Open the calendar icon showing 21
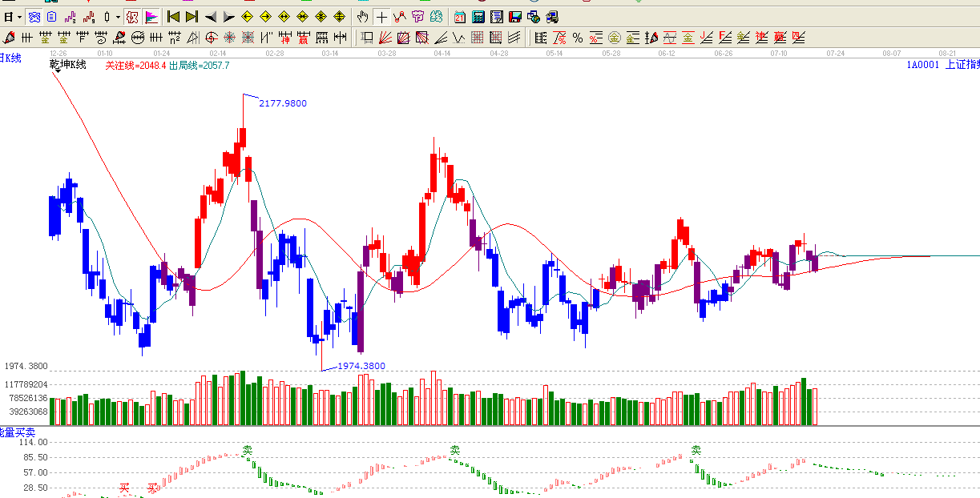 point(460,17)
